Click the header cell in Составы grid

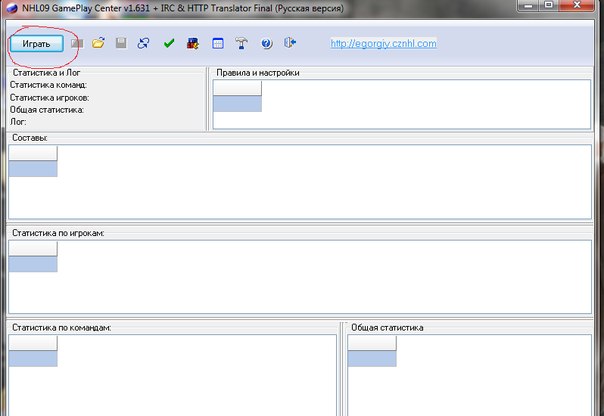33,153
